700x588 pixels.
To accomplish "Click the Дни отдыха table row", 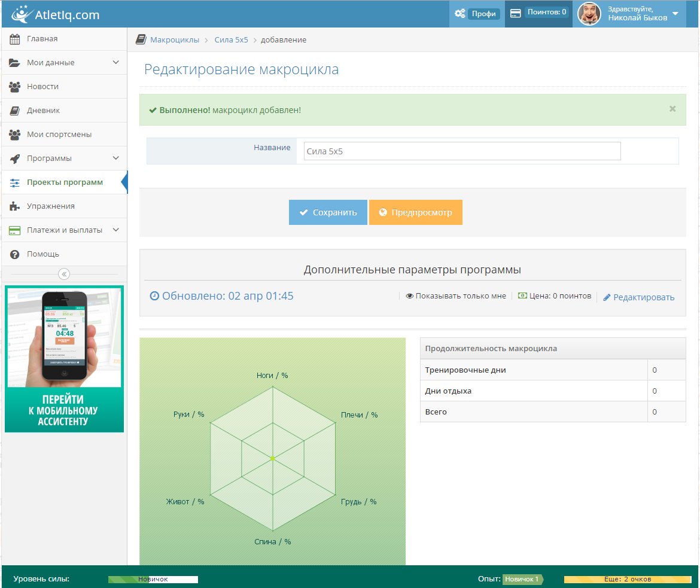I will [x=553, y=391].
